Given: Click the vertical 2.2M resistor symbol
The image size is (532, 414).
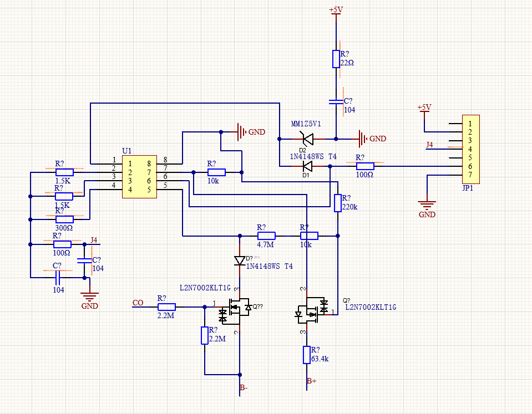Looking at the screenshot, I should point(205,335).
